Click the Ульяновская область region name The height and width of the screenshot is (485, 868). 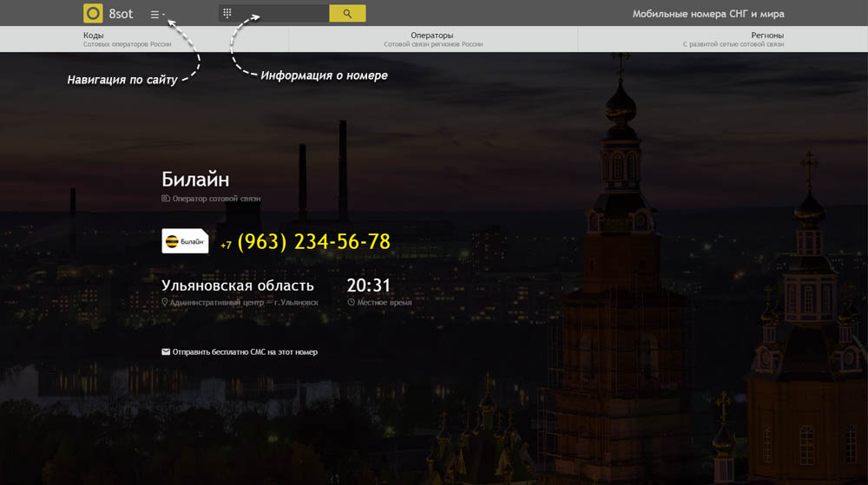[x=238, y=285]
